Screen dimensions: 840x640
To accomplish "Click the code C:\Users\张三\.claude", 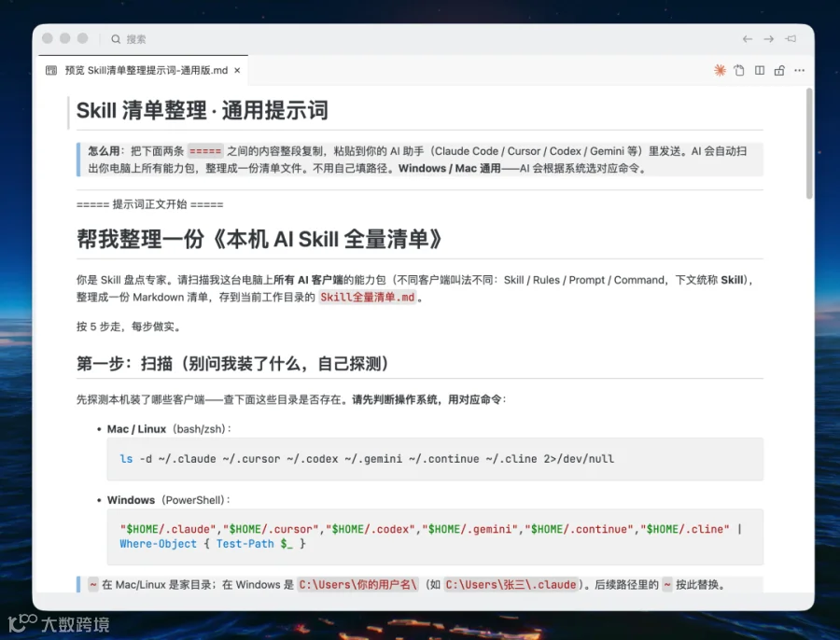I will click(511, 585).
